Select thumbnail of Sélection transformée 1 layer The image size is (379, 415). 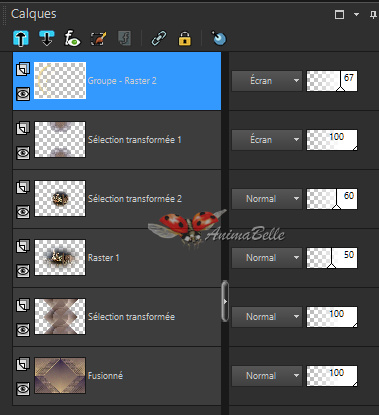[60, 139]
